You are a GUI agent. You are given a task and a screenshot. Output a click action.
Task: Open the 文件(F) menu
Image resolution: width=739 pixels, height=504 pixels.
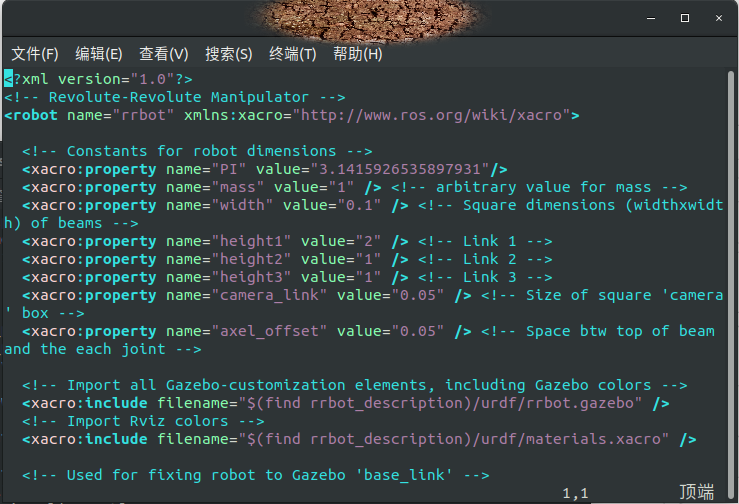[x=35, y=54]
